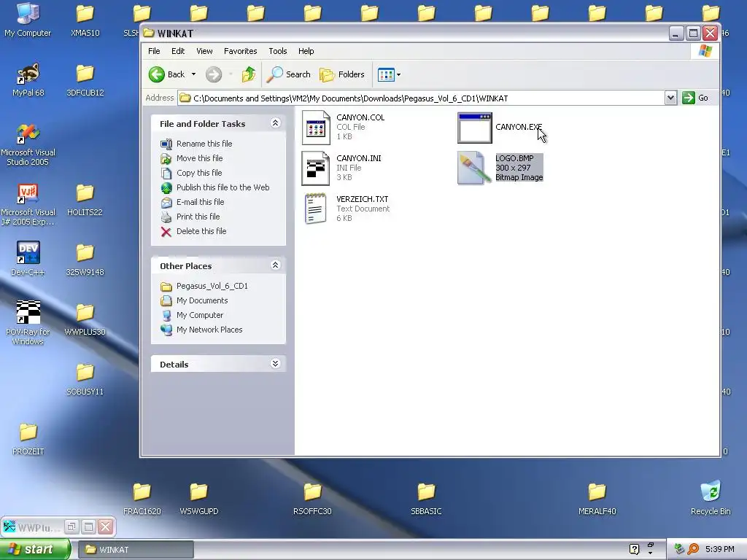Click the orange magnifier tray icon

(x=693, y=549)
